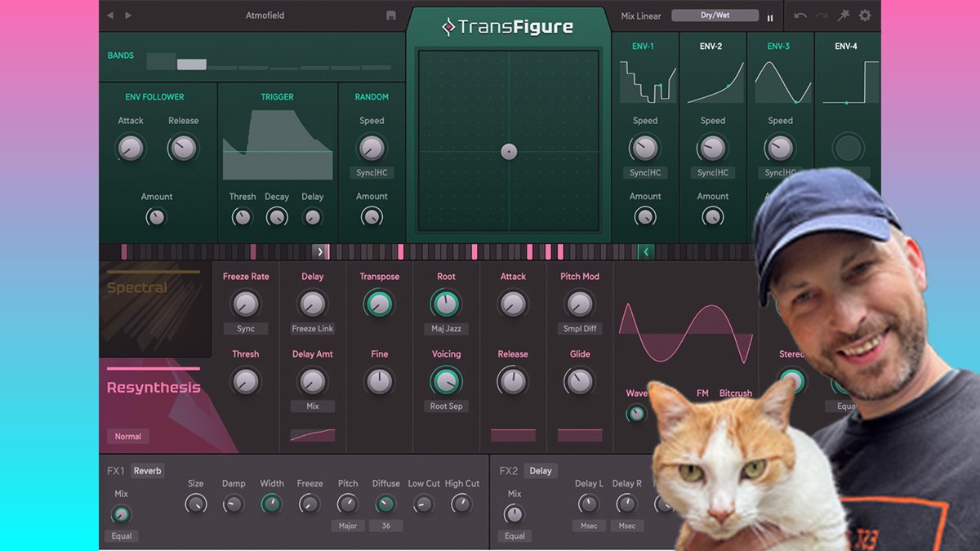Open the ENV-2 Sync|HC selector

[713, 173]
